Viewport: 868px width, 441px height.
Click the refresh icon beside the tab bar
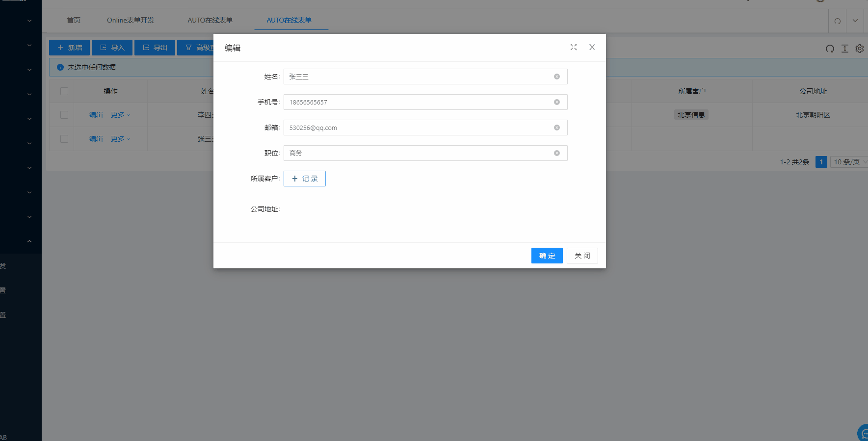tap(838, 21)
